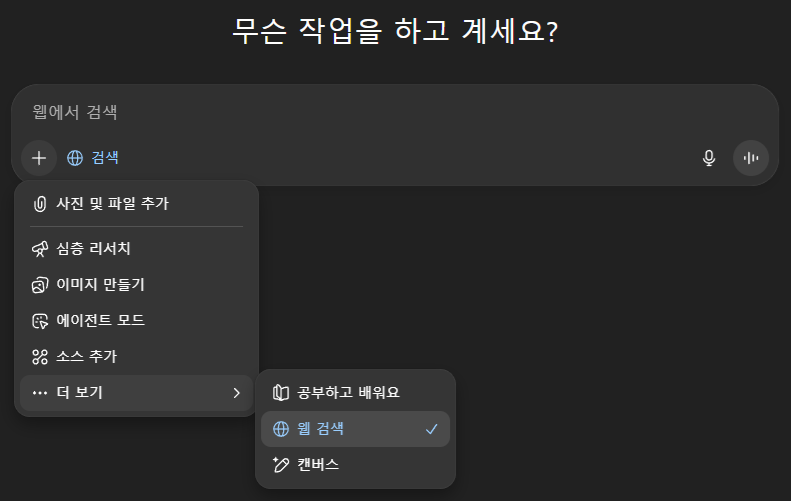This screenshot has width=791, height=501.
Task: Click the 에이전트 모드 icon
Action: pyautogui.click(x=40, y=321)
